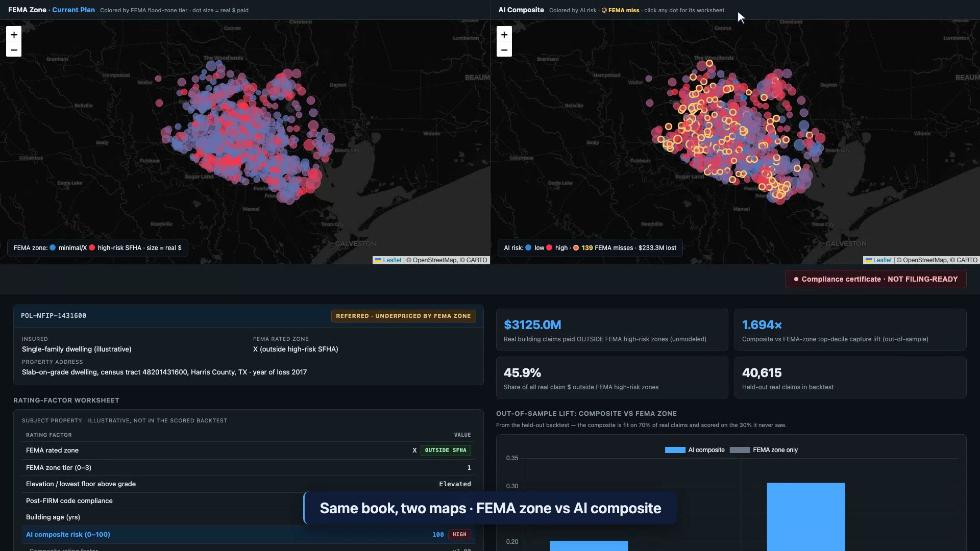The width and height of the screenshot is (980, 551).
Task: Select the Building age (yrs) row
Action: 248,517
